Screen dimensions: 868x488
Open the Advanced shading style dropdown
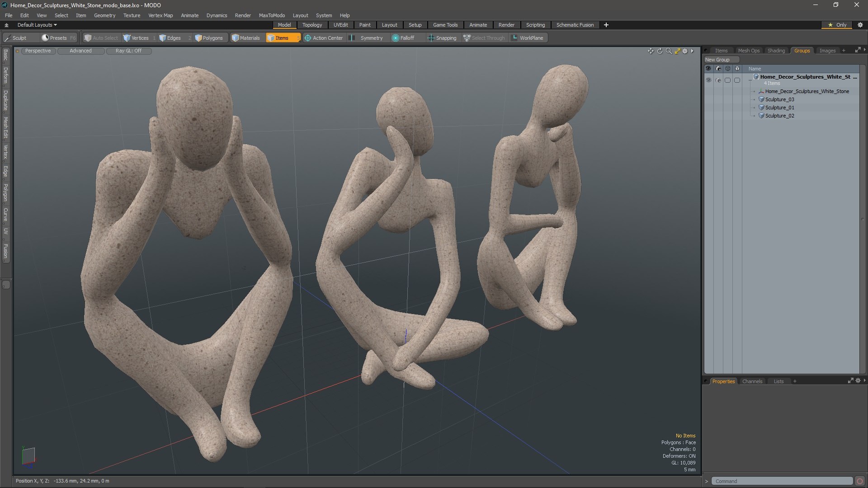81,51
